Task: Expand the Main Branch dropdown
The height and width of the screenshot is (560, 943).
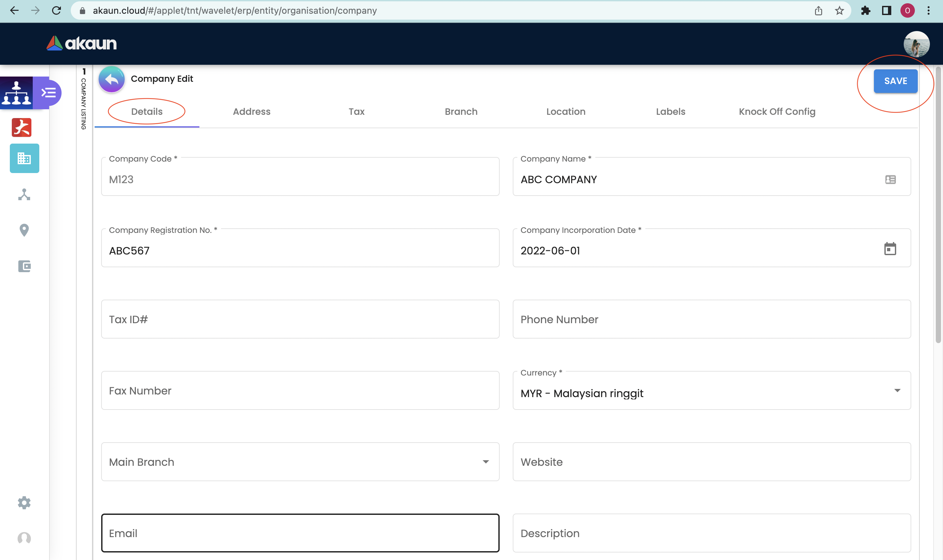Action: point(486,462)
